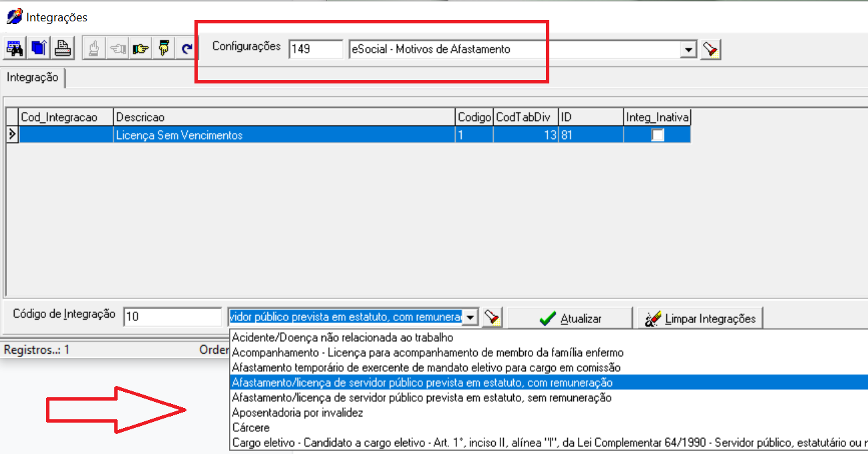Image resolution: width=868 pixels, height=454 pixels.
Task: Click the printer icon in toolbar
Action: point(63,49)
